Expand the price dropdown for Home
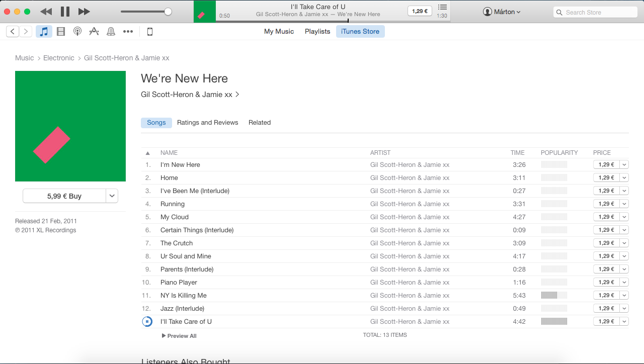 pyautogui.click(x=624, y=177)
